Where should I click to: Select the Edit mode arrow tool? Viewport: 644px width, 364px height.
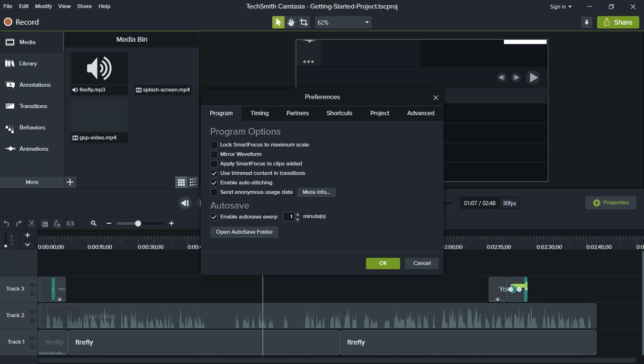point(278,22)
